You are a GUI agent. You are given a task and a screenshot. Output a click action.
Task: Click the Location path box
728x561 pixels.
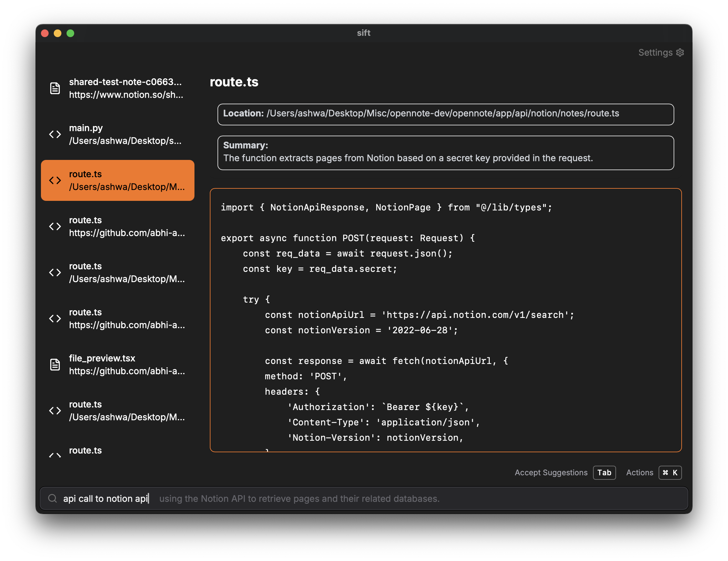point(446,114)
